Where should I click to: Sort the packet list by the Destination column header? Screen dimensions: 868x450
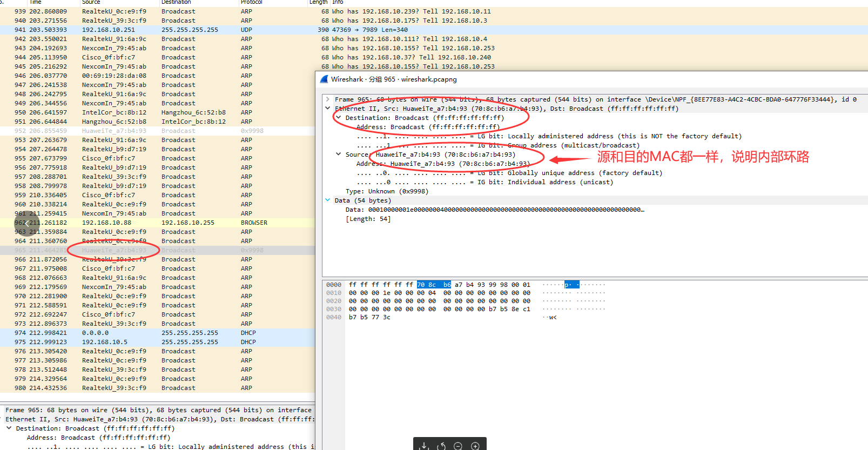176,2
